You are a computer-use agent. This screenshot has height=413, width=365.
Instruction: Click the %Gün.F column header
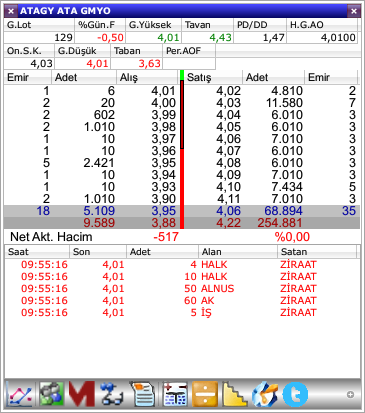point(100,25)
